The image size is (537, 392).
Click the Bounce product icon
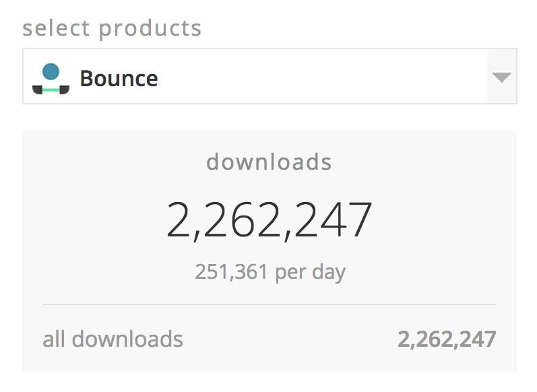tap(51, 78)
